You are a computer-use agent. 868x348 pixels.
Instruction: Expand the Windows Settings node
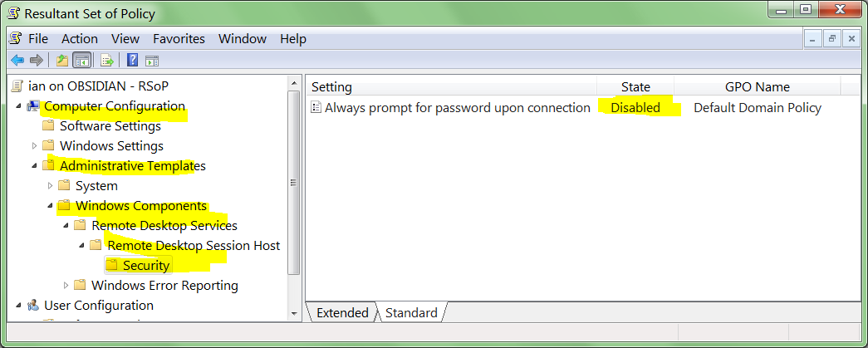35,145
